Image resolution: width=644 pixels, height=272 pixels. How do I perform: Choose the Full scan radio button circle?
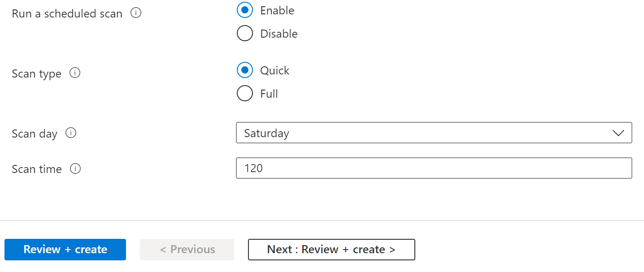tap(245, 94)
